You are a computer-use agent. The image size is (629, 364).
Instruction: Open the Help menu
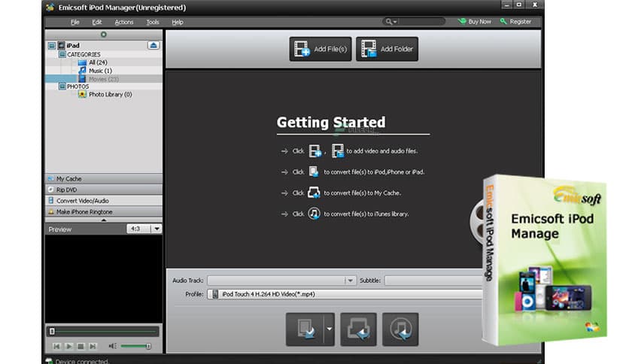coord(178,22)
